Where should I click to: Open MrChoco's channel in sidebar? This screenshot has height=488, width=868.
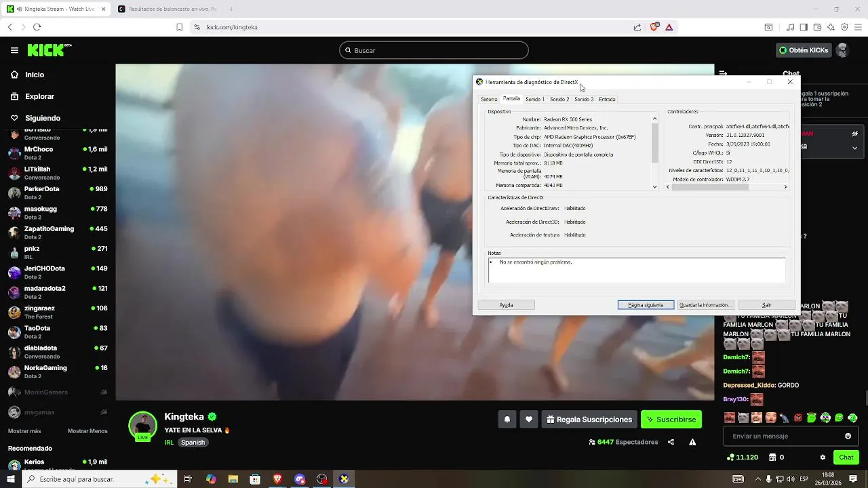pos(58,153)
